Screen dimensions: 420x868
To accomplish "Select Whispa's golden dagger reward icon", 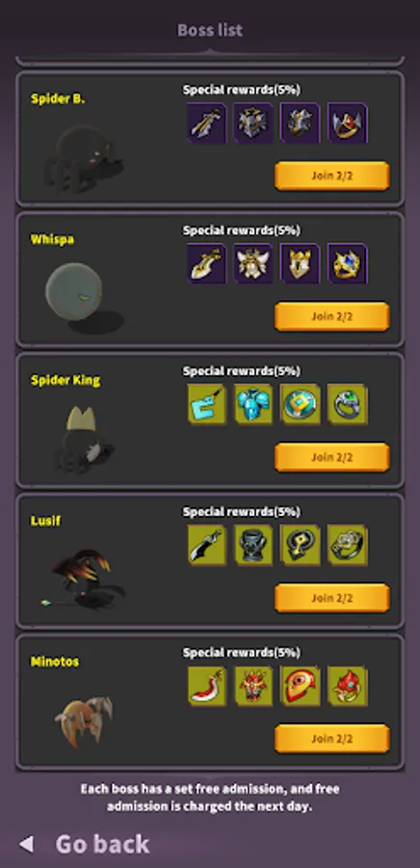I will (207, 263).
